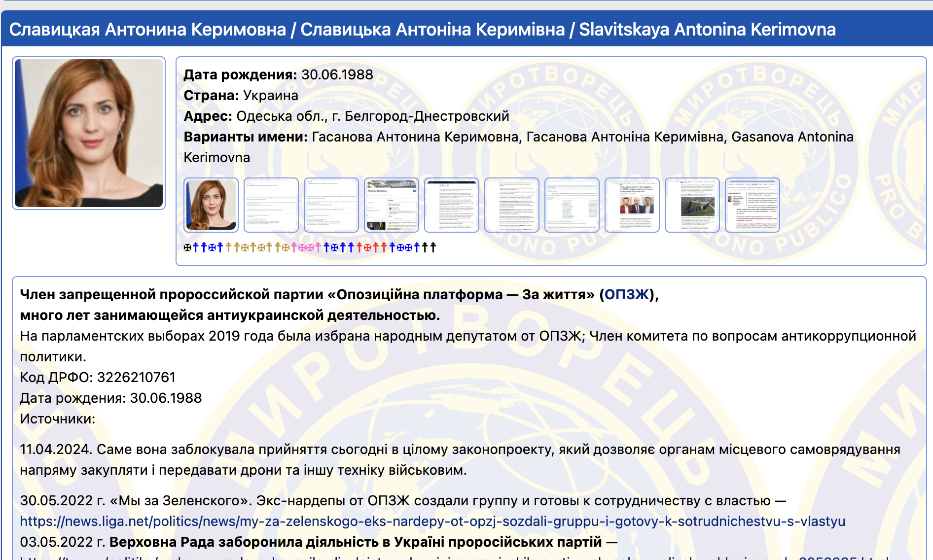Click the last black cross ending the symbol row
The height and width of the screenshot is (560, 933).
(x=433, y=247)
